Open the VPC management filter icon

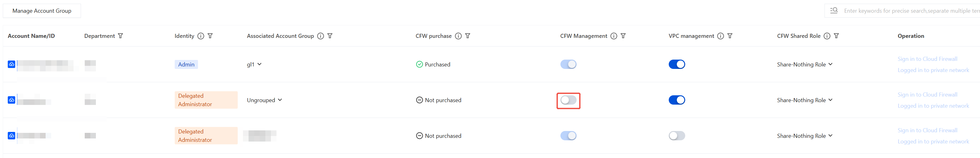730,36
